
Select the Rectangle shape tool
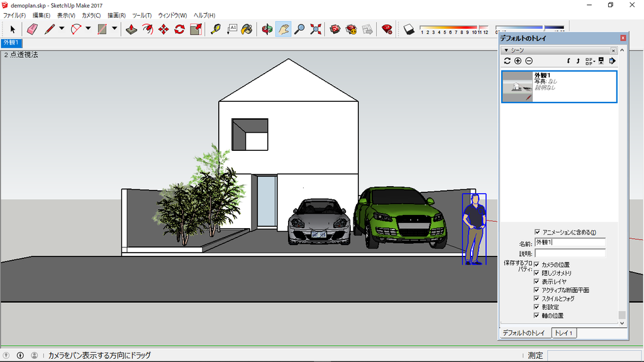(x=103, y=29)
